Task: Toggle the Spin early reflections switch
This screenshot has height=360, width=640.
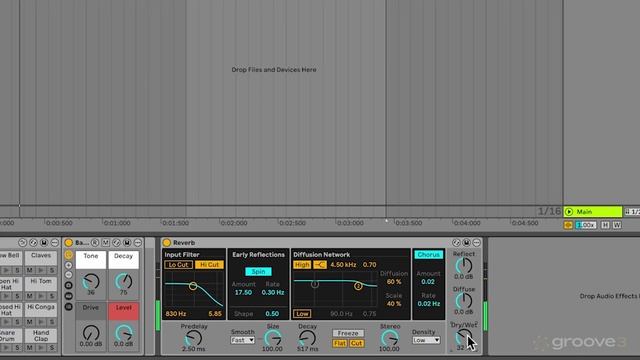Action: pos(258,271)
